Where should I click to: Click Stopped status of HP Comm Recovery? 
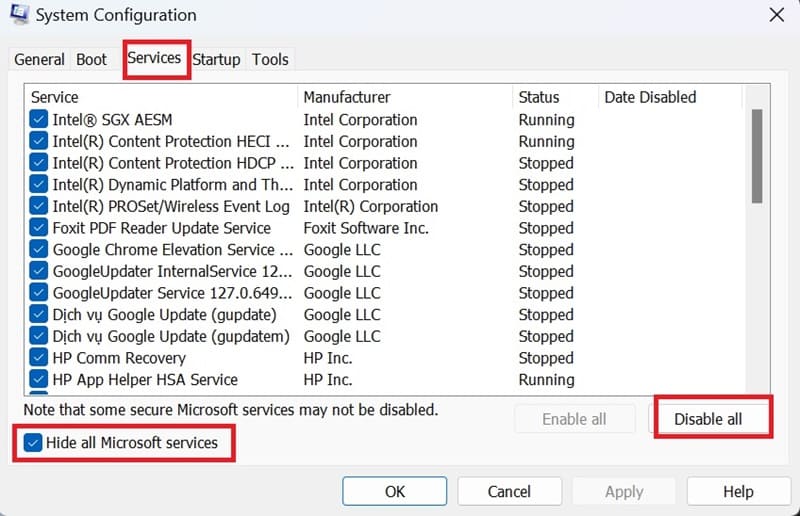click(x=546, y=358)
